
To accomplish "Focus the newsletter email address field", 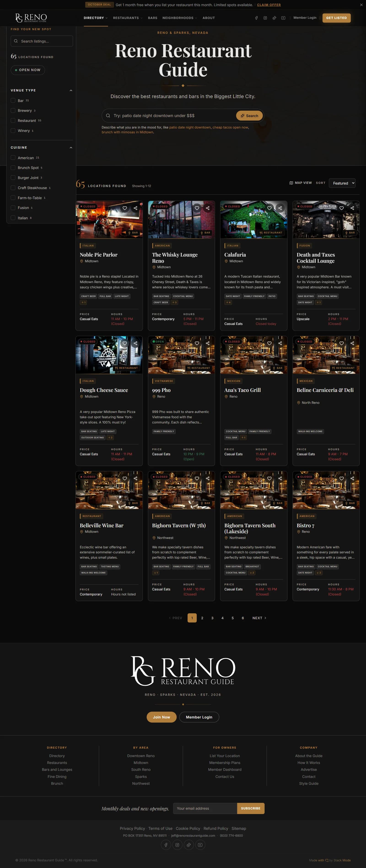I will pos(205,808).
